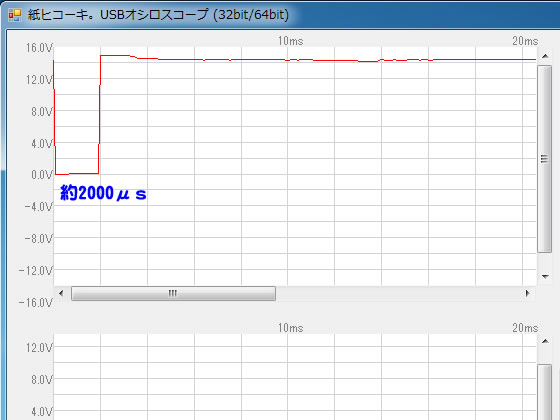Click the 0.0V label on upper chart axis
Viewport: 560px width, 420px height.
point(42,175)
